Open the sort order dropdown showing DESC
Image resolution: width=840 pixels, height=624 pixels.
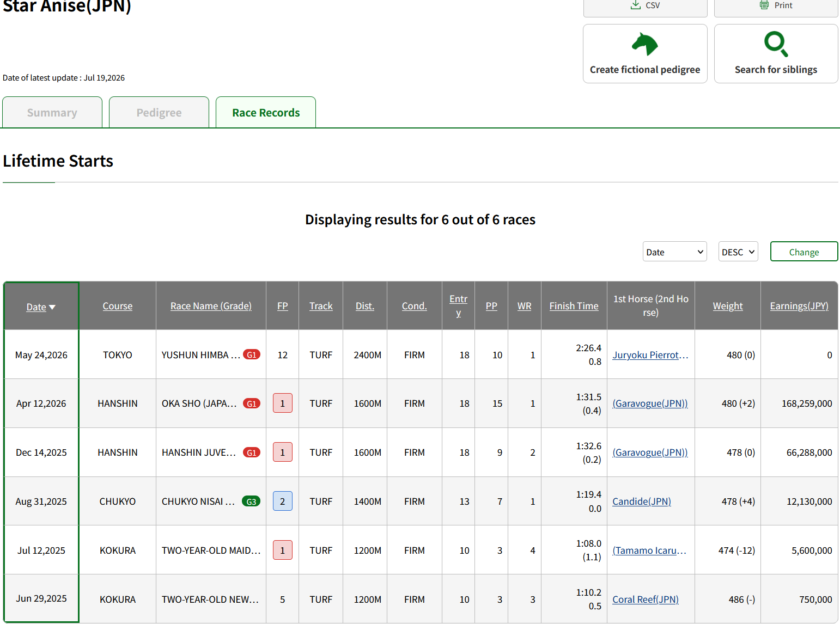(738, 252)
